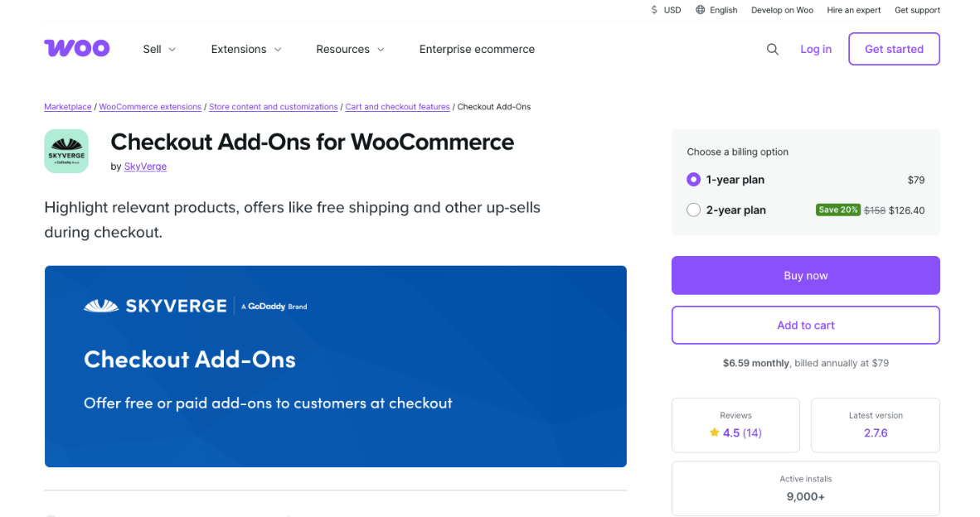This screenshot has width=980, height=517.
Task: Click the star rating icon under Reviews
Action: pyautogui.click(x=714, y=432)
